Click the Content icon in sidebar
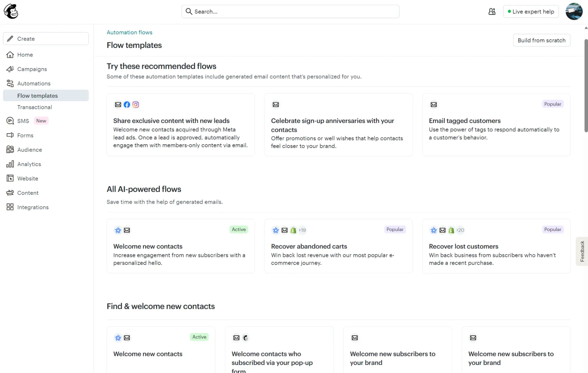 click(x=10, y=193)
